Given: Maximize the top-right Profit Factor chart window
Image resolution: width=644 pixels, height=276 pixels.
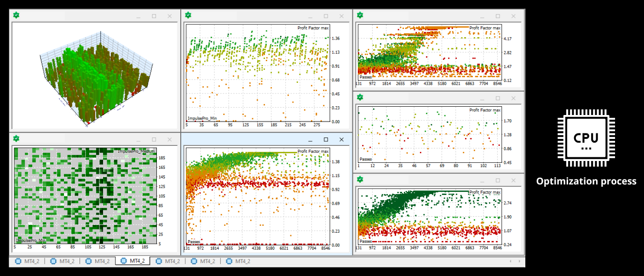Looking at the screenshot, I should click(497, 16).
